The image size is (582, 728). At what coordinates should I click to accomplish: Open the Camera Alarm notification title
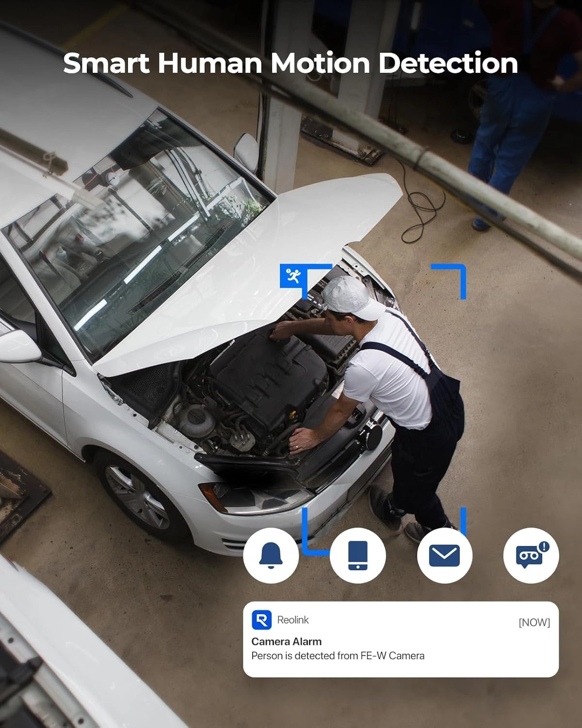coord(286,641)
